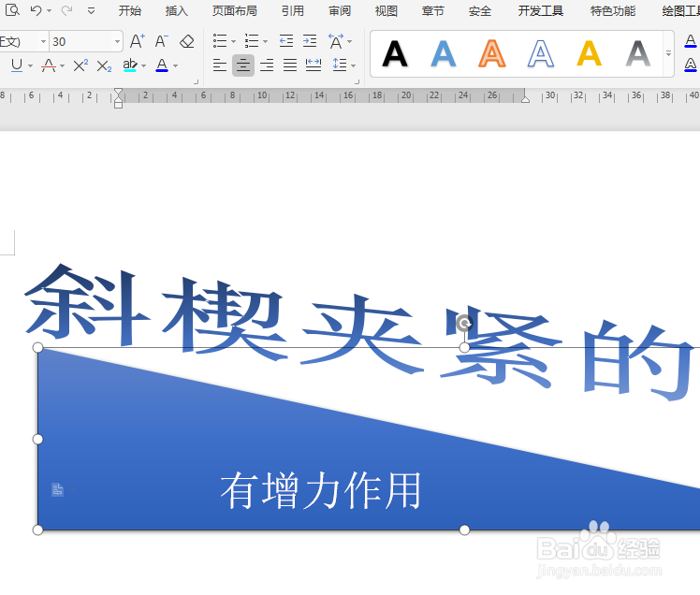Align text left
This screenshot has width=700, height=595.
click(x=219, y=65)
